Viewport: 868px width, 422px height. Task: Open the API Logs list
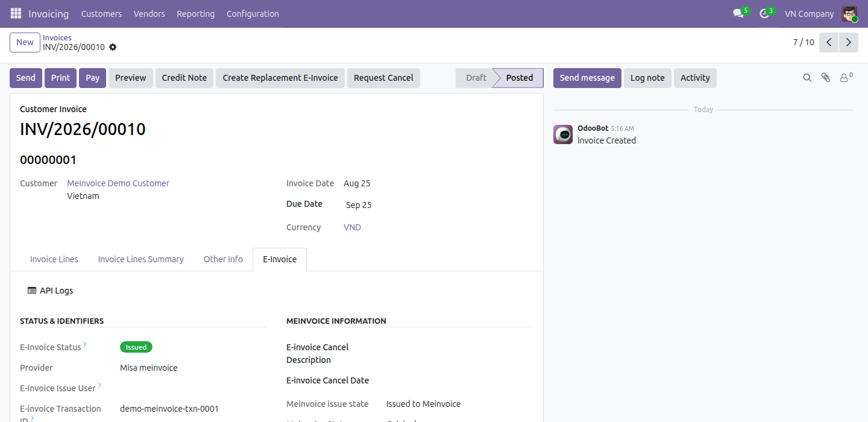[x=51, y=291]
